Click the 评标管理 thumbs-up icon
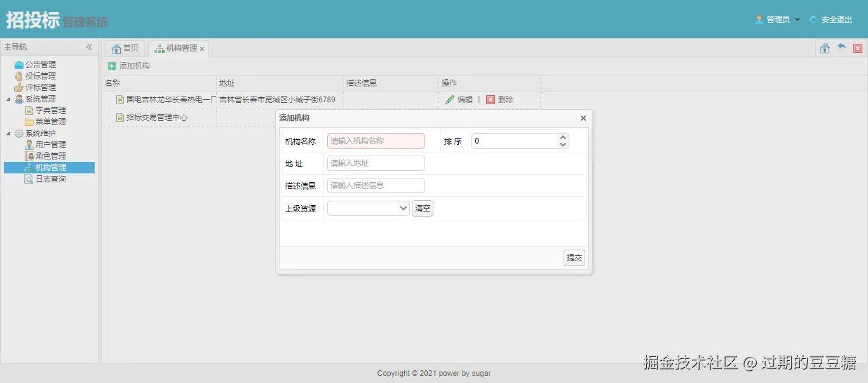This screenshot has width=868, height=383. pos(19,88)
